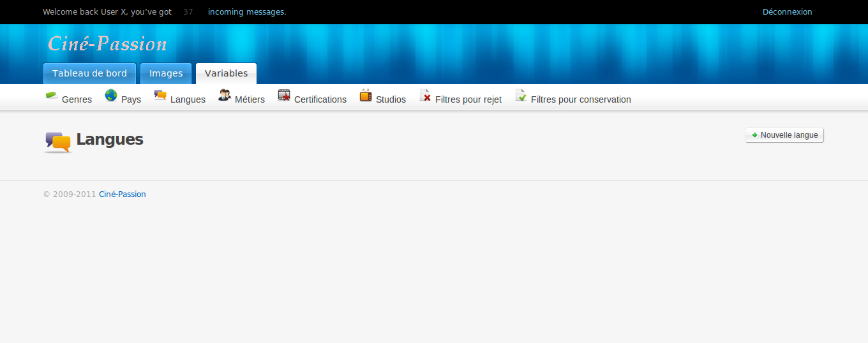Click the message count 37

pyautogui.click(x=188, y=12)
